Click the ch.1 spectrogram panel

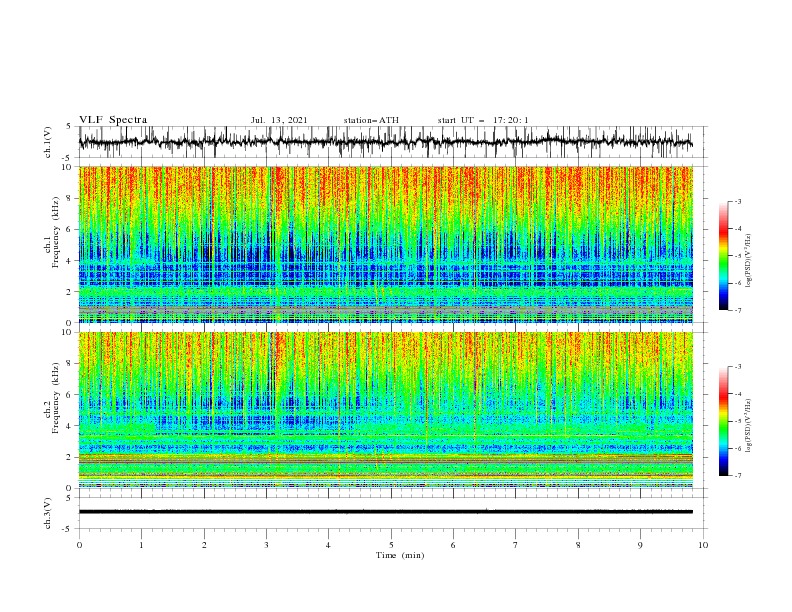[386, 244]
